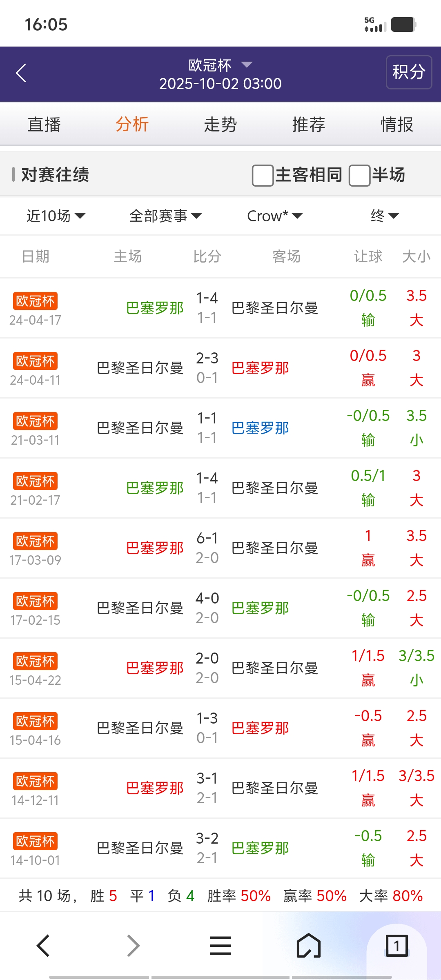Switch to the 走势 tab
The image size is (441, 980).
220,124
